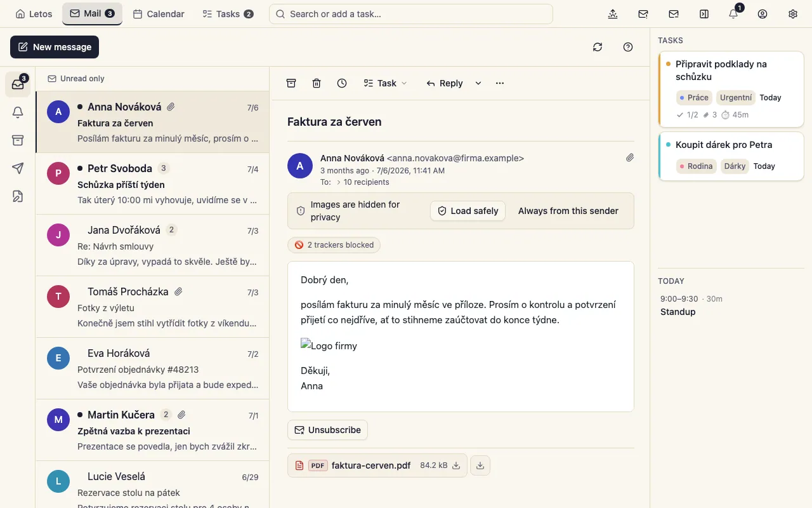Go to the Calendar tab

(x=159, y=14)
